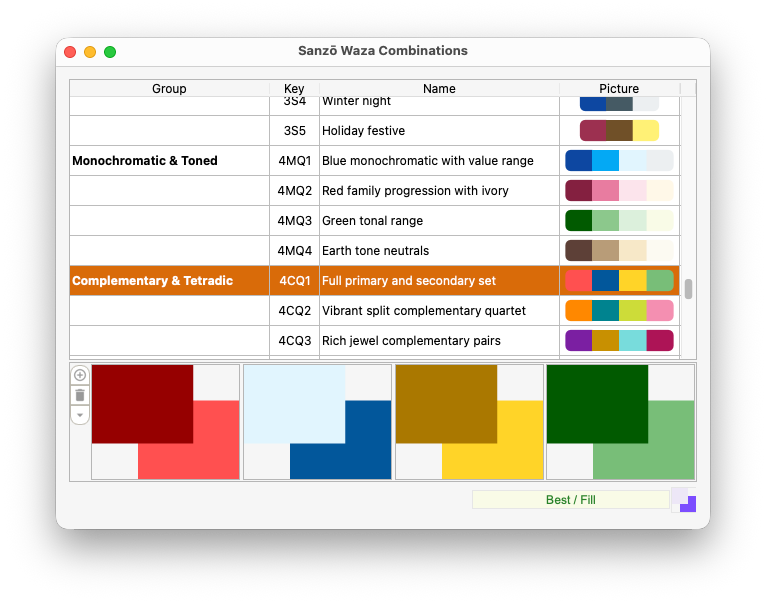Screen dimensions: 766x603
Task: Click the table's vertical scrollbar thumb
Action: [x=688, y=289]
